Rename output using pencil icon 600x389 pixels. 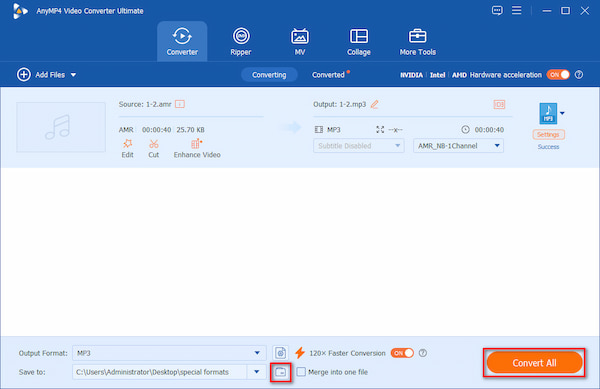pos(375,104)
